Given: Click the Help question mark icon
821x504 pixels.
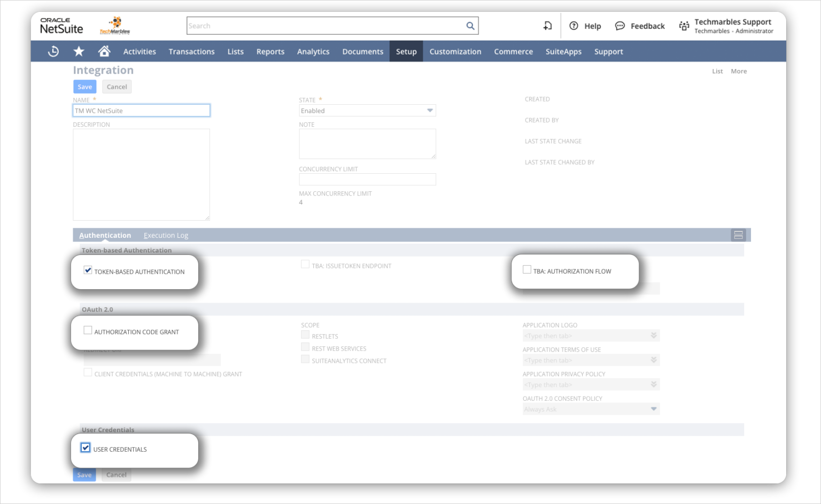Looking at the screenshot, I should (574, 26).
